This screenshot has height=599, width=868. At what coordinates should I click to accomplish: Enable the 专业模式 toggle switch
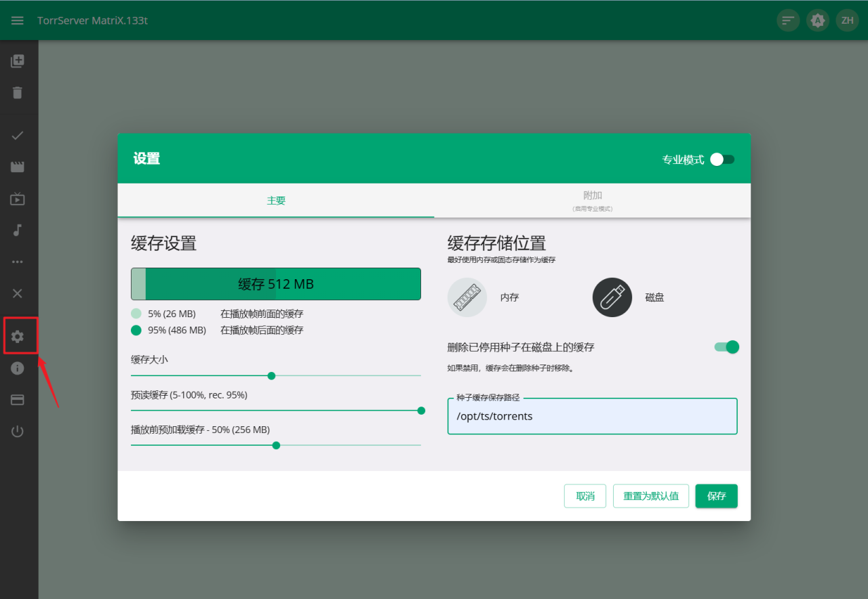point(722,160)
